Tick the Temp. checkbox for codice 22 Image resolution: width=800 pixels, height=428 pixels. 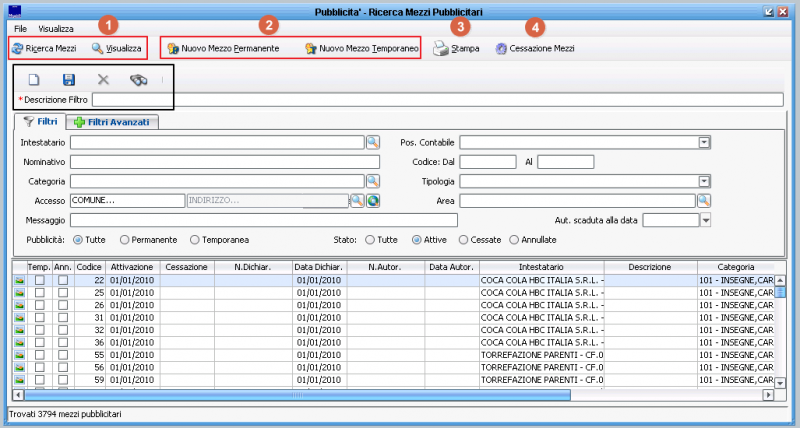point(40,280)
